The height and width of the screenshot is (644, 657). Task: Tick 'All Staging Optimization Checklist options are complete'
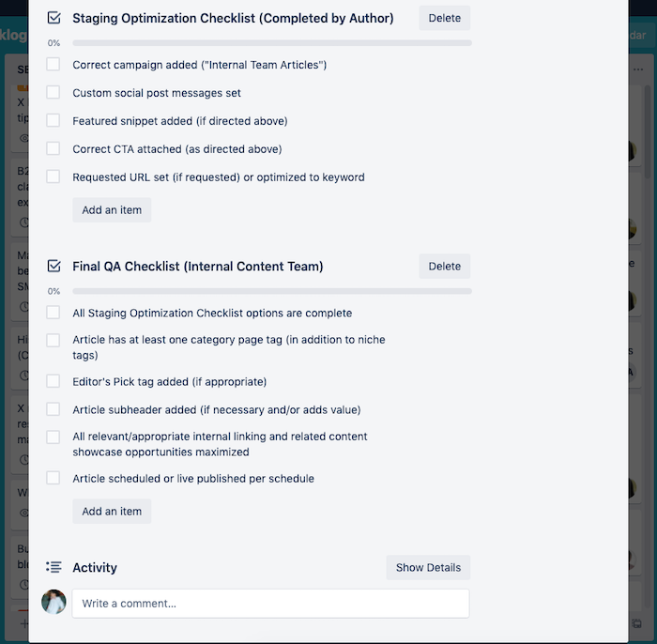[x=53, y=313]
